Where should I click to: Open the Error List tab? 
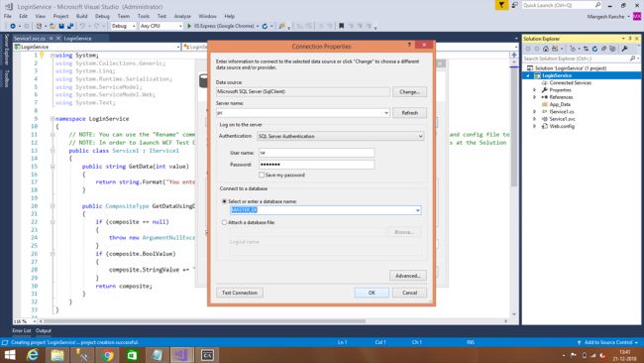pos(22,331)
